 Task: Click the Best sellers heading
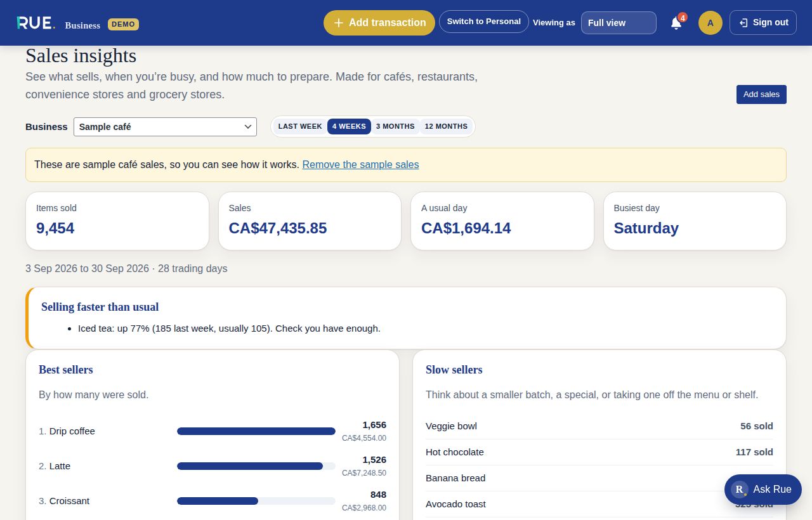coord(66,370)
